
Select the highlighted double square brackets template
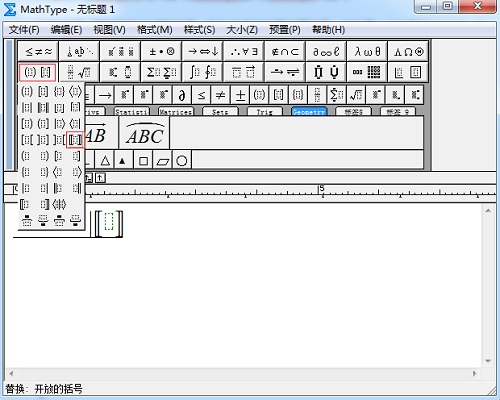coord(75,140)
